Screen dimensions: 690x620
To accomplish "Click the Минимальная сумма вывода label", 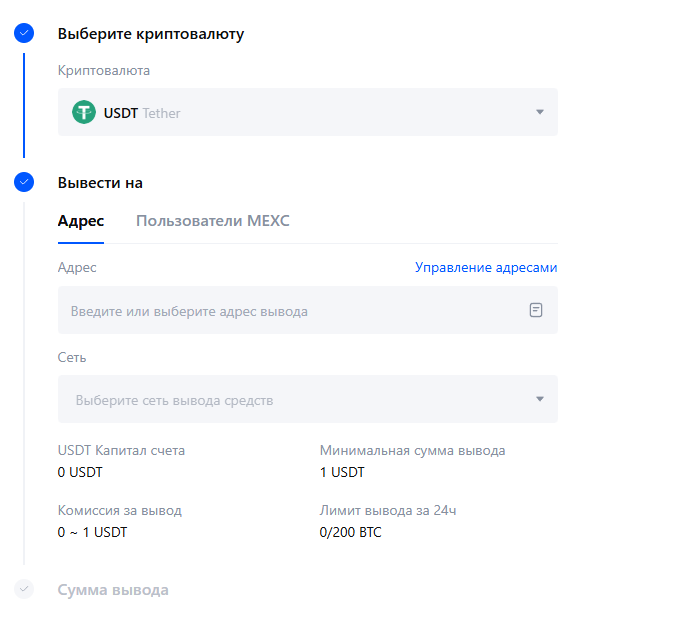I will pos(412,451).
